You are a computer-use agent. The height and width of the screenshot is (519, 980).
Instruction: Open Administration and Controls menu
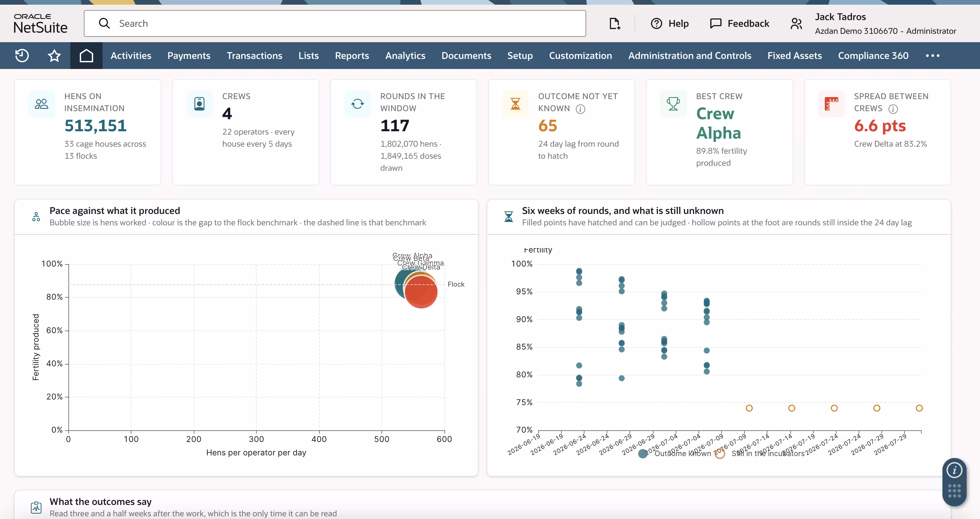tap(690, 56)
